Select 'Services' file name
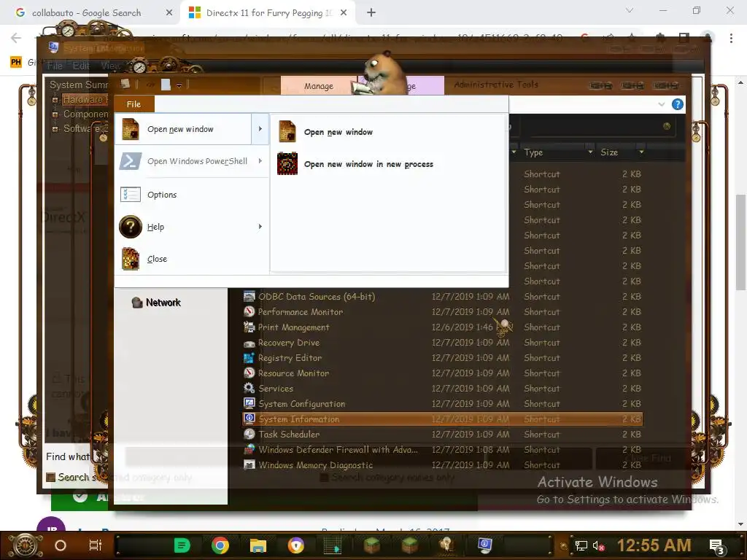The width and height of the screenshot is (747, 560). click(x=276, y=389)
